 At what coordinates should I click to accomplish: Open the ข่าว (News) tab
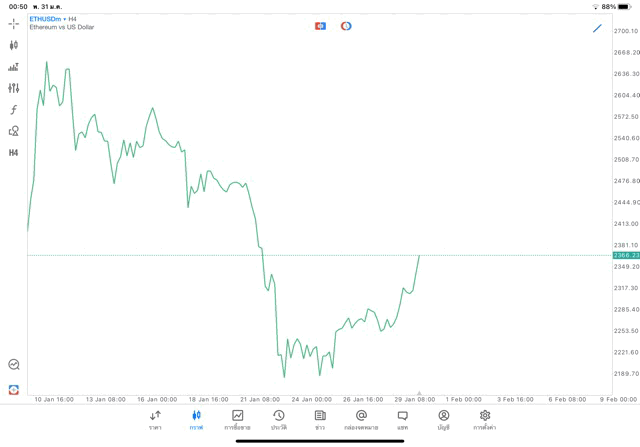319,420
